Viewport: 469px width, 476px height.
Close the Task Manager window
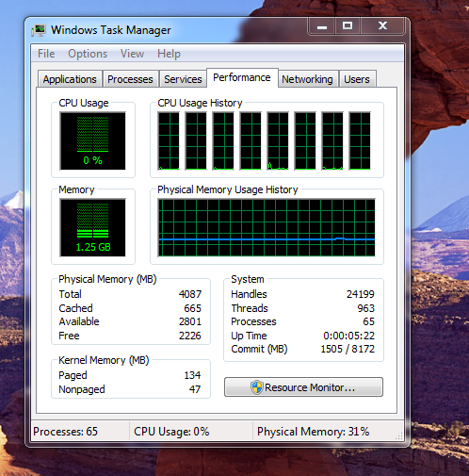(382, 25)
